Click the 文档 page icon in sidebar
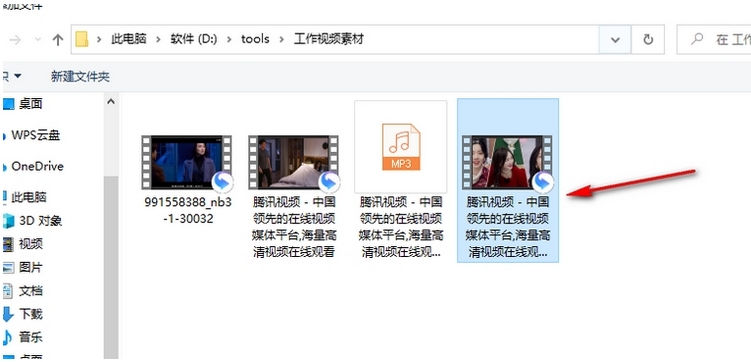Image resolution: width=751 pixels, height=362 pixels. click(8, 291)
